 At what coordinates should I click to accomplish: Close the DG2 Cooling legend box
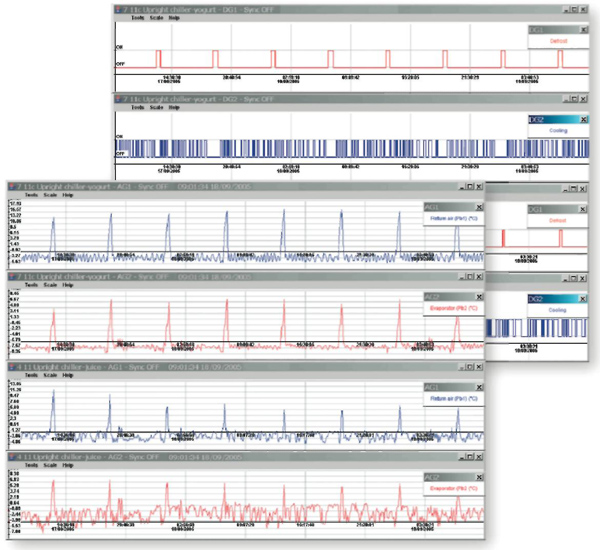[584, 120]
